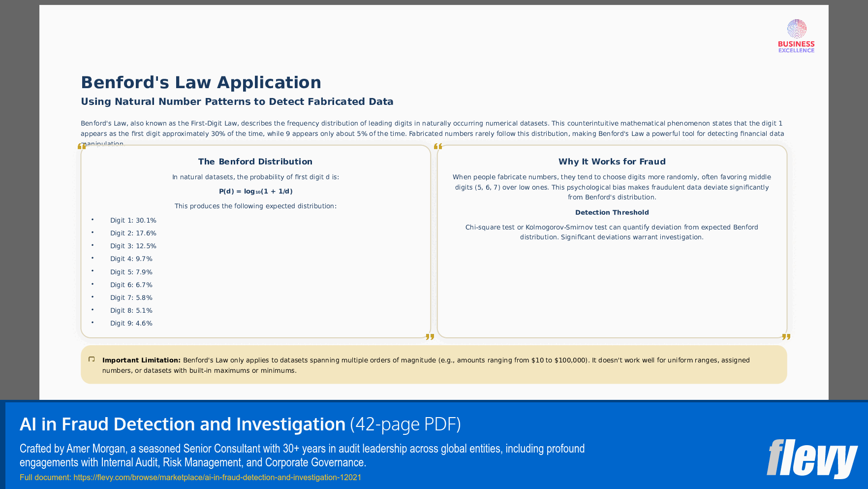Image resolution: width=868 pixels, height=489 pixels.
Task: Click the "Important Limitation:" bold label
Action: click(x=141, y=360)
